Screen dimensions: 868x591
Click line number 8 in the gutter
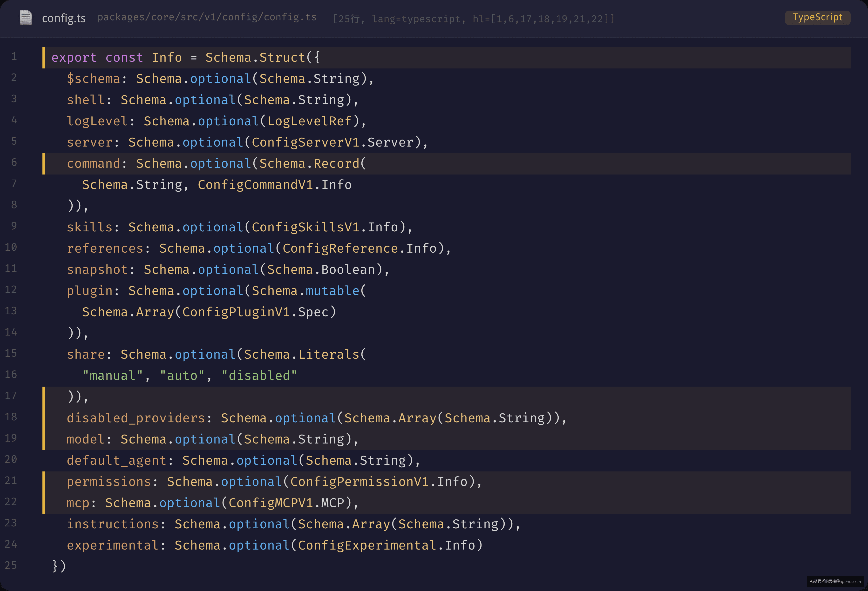pos(14,205)
